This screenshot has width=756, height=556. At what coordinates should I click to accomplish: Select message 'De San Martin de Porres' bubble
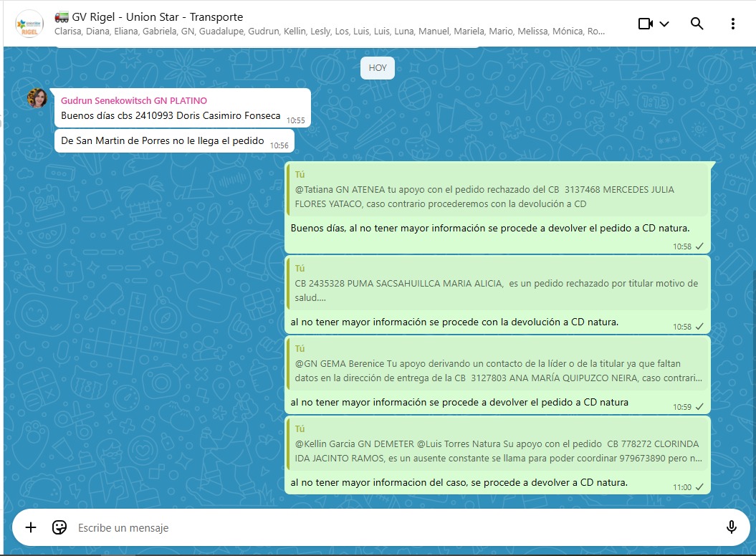click(x=163, y=141)
